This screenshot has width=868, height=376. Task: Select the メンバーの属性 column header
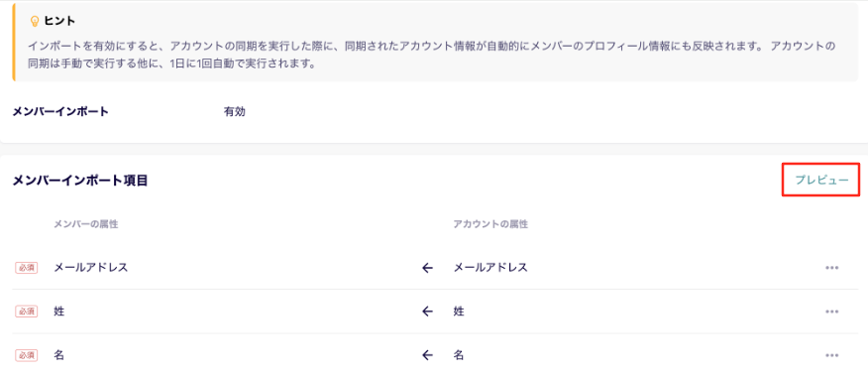coord(86,224)
